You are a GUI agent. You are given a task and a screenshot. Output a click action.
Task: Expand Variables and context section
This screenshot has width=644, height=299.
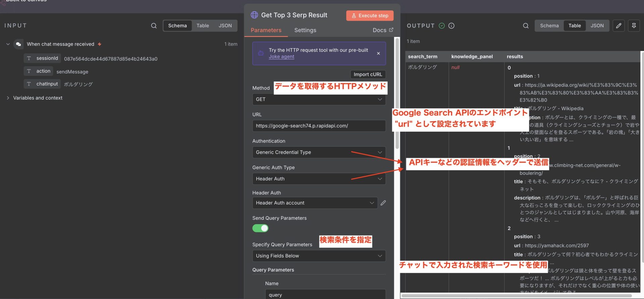8,98
